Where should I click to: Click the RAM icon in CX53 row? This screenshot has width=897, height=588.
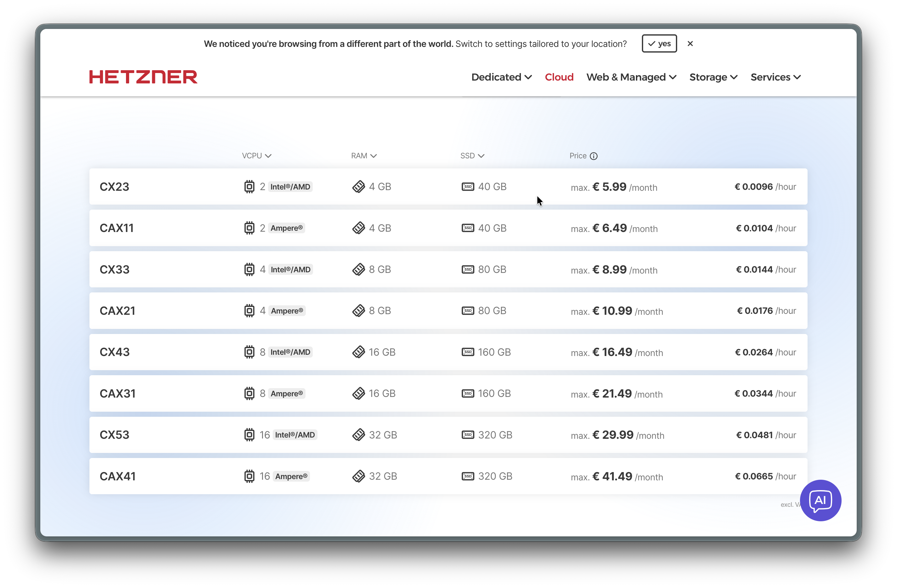click(358, 435)
